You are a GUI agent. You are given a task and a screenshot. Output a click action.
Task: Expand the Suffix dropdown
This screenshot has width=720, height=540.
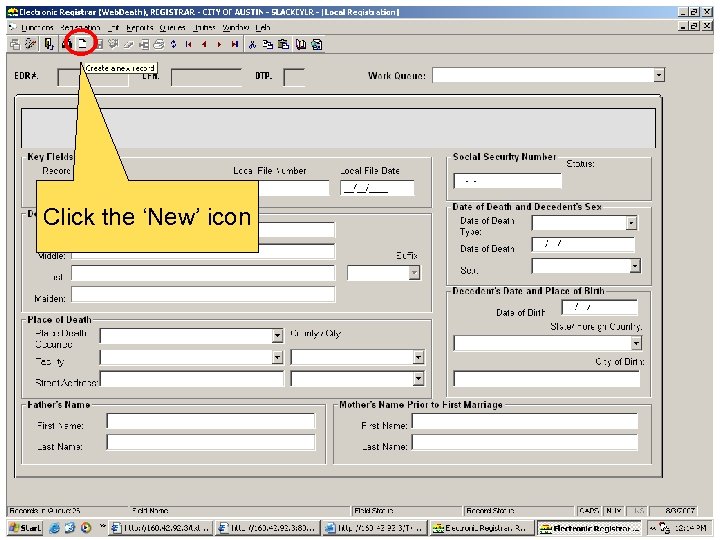[x=414, y=273]
